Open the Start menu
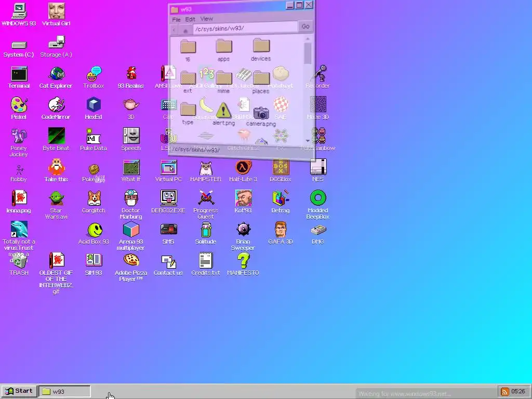This screenshot has height=399, width=532. coord(19,391)
